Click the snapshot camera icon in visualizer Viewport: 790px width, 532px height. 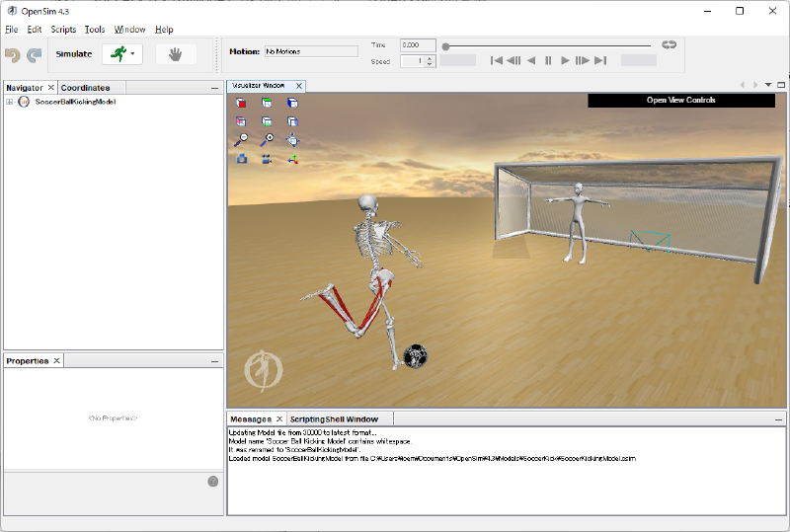pyautogui.click(x=242, y=158)
